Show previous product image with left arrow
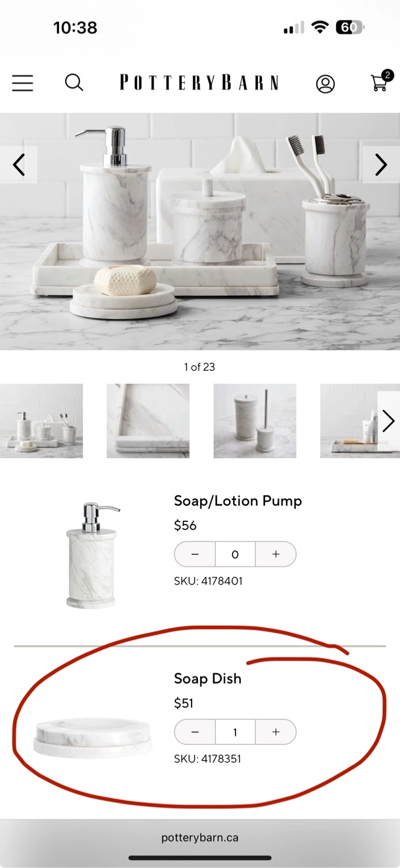The image size is (400, 868). coord(19,165)
